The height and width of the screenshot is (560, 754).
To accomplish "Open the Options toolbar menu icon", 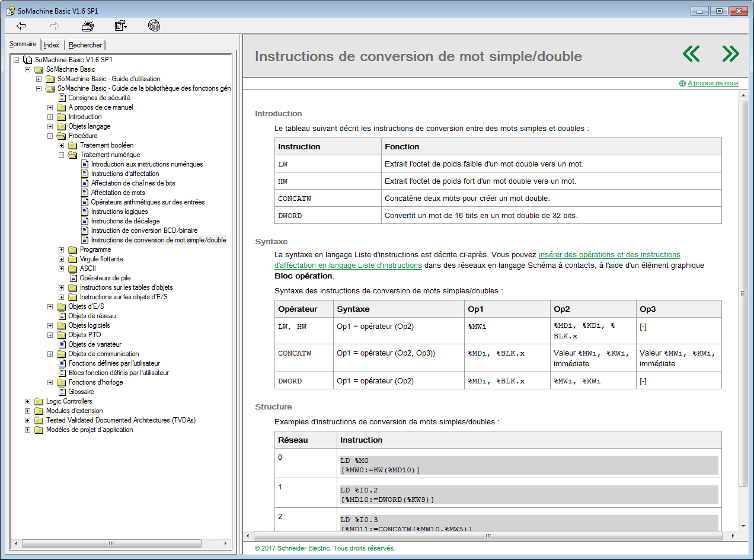I will [121, 25].
